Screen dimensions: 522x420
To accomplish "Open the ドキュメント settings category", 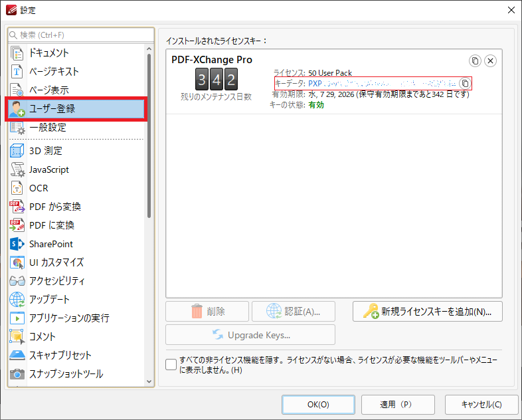I will pos(76,53).
